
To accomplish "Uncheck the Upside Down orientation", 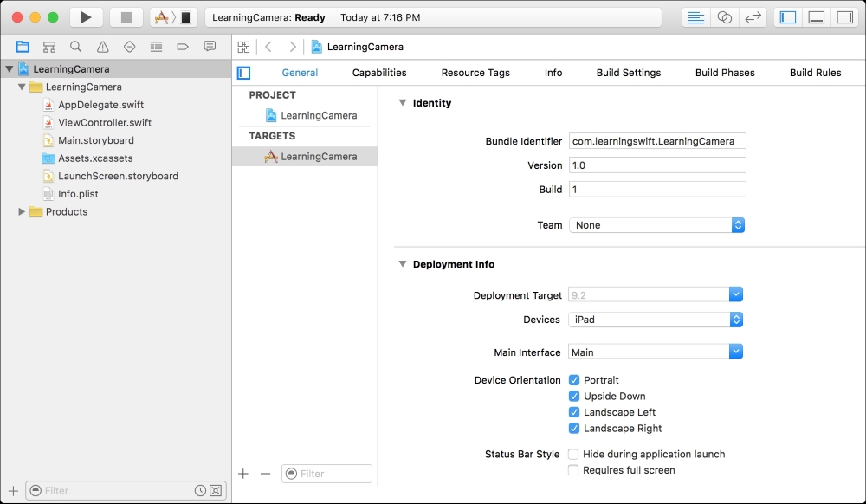I will click(574, 396).
